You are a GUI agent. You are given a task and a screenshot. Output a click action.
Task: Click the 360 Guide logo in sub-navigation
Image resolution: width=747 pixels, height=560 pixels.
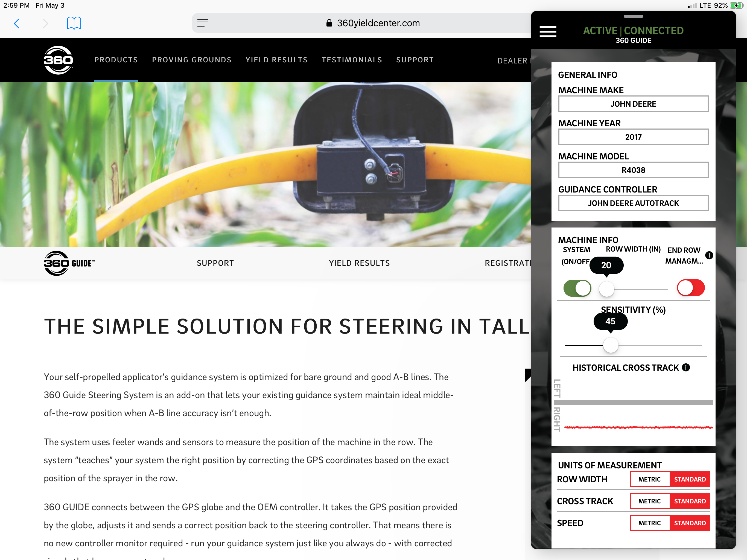click(x=69, y=263)
